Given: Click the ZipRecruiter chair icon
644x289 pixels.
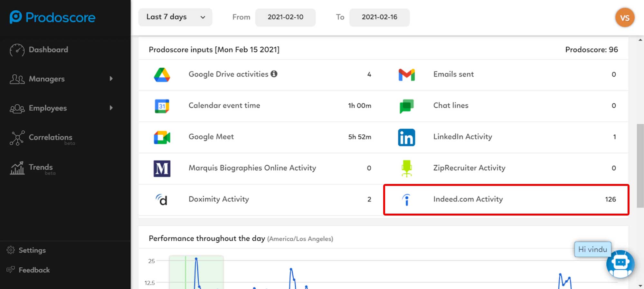Looking at the screenshot, I should [x=407, y=169].
